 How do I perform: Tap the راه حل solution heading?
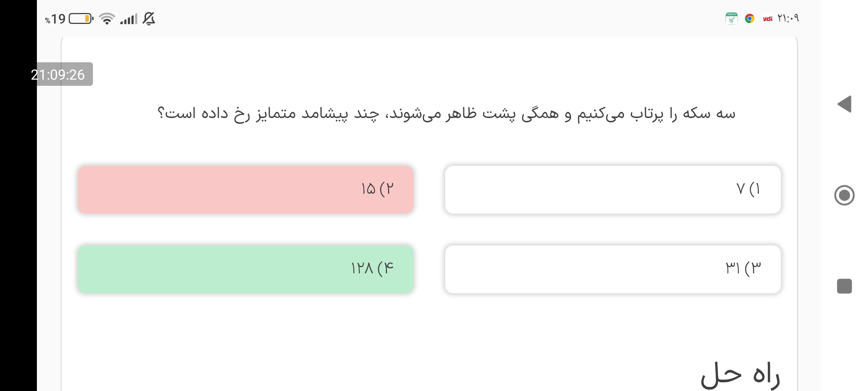pyautogui.click(x=740, y=375)
